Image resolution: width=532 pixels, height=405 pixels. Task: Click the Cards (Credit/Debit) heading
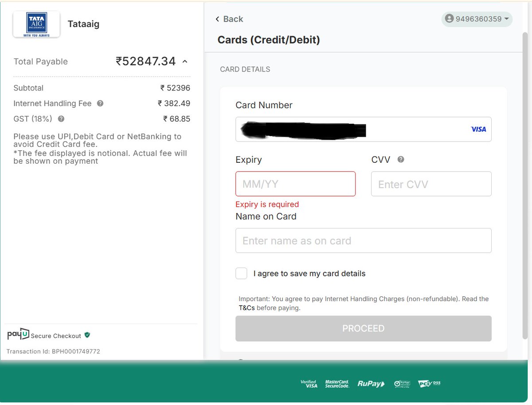pyautogui.click(x=269, y=40)
